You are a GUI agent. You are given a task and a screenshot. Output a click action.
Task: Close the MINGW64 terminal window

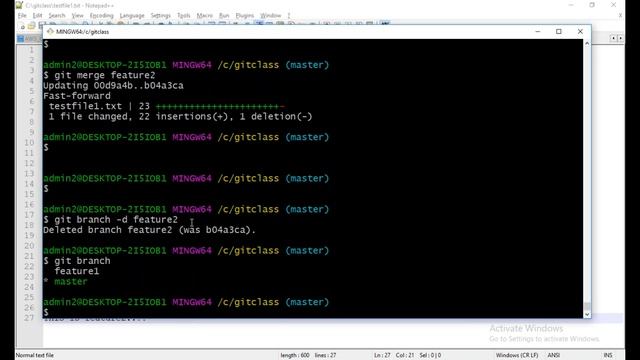point(580,31)
